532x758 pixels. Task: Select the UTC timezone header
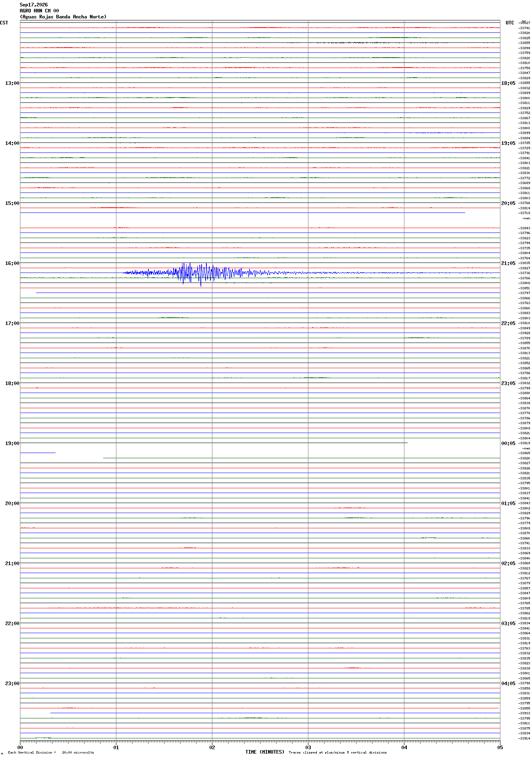point(510,23)
